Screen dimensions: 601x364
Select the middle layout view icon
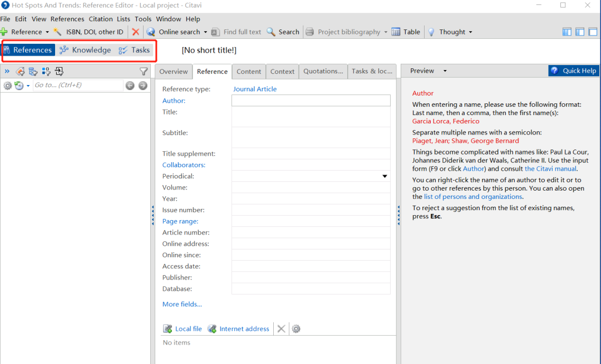(580, 32)
